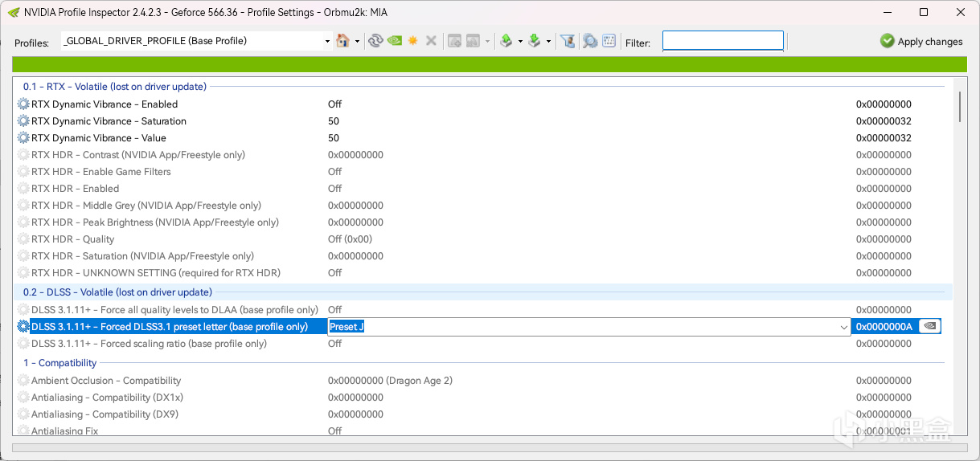Image resolution: width=980 pixels, height=461 pixels.
Task: Click the NVIDIA reset-value button beside 0x0000000A
Action: coord(929,326)
